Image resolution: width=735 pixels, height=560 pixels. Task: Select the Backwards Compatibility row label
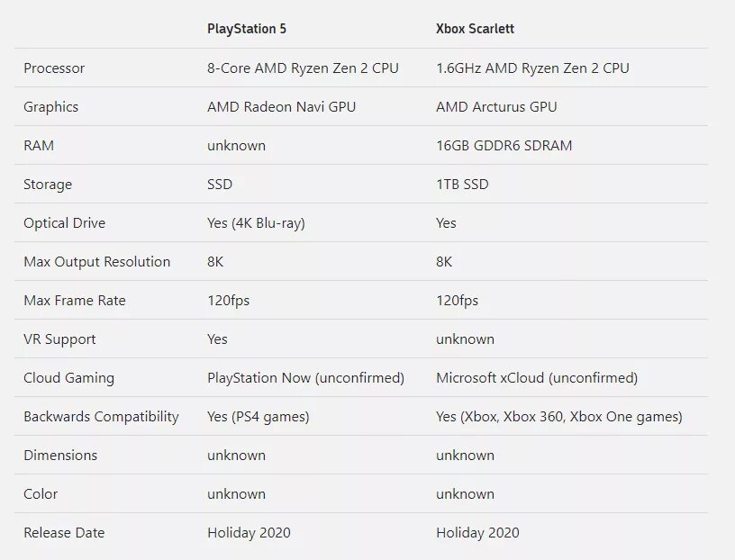point(101,417)
